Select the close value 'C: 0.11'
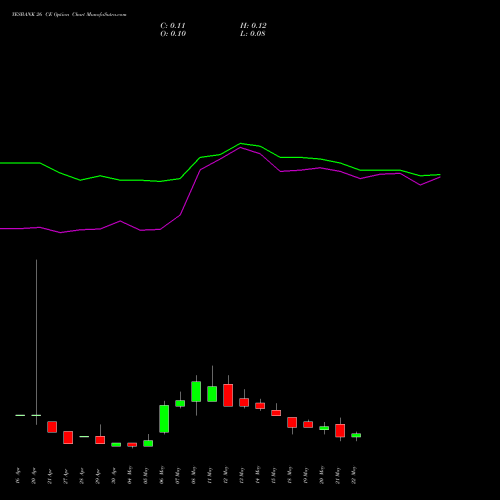Screen dimensions: 500x500 click(x=173, y=26)
